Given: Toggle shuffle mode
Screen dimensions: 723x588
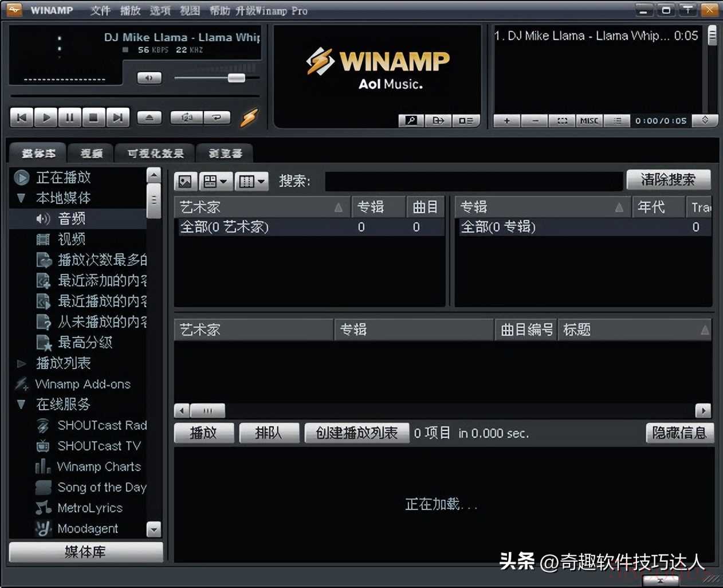Looking at the screenshot, I should coord(186,117).
